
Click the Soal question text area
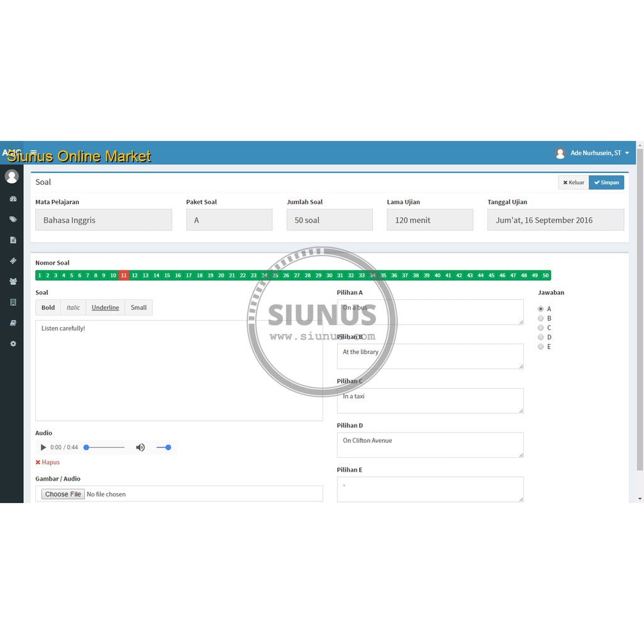coord(179,370)
